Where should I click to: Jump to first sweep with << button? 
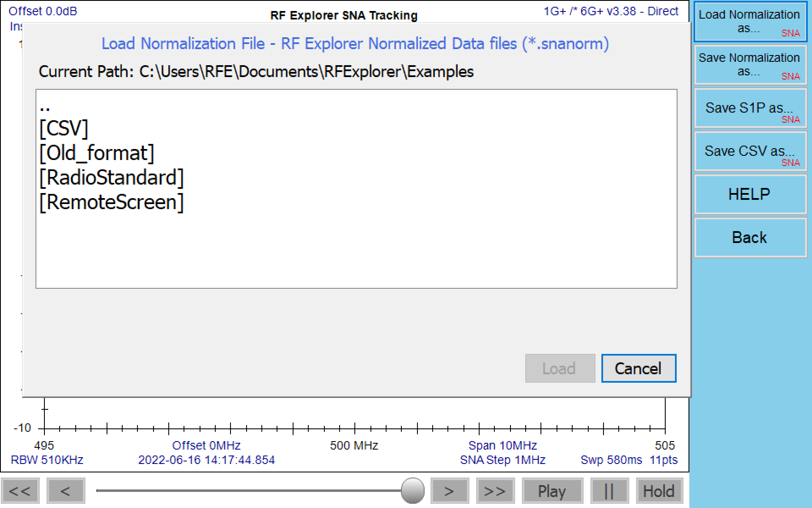[x=20, y=491]
